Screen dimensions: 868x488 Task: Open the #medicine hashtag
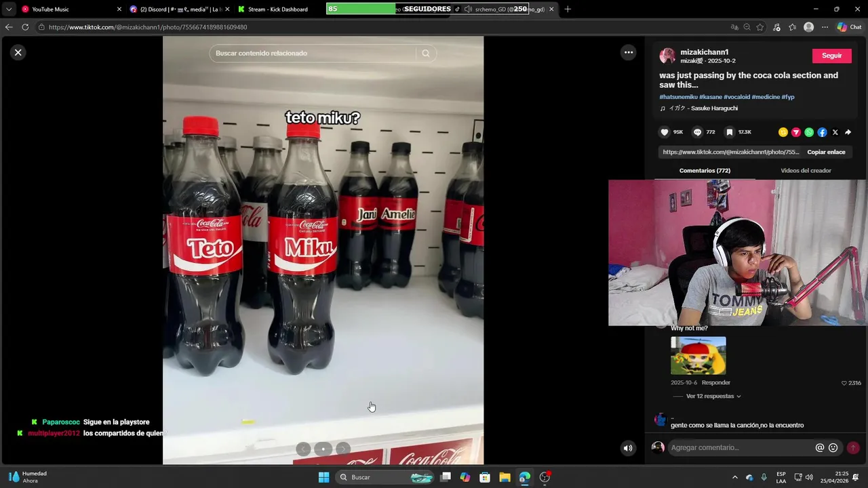point(766,97)
